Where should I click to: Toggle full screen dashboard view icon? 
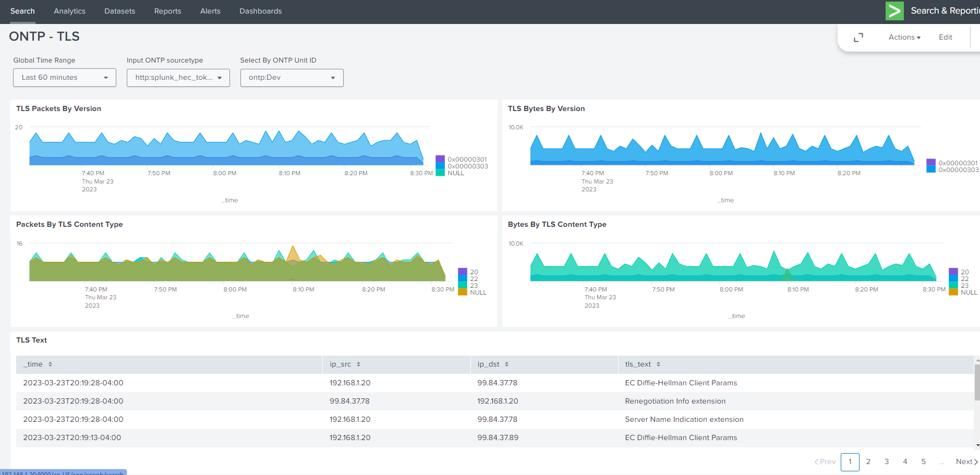pos(858,38)
